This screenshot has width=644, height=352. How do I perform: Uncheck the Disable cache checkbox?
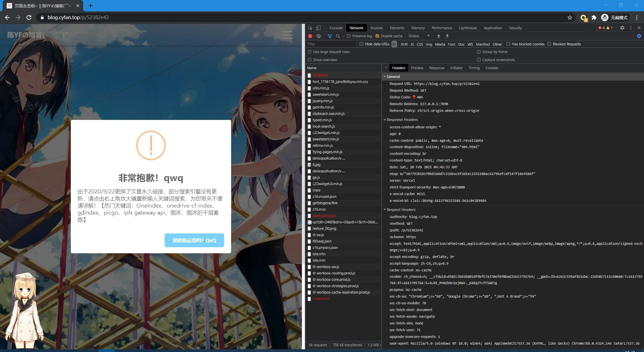[377, 36]
